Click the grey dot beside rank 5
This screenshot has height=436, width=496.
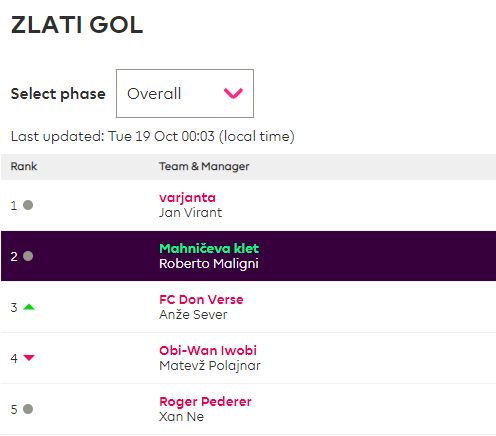28,409
